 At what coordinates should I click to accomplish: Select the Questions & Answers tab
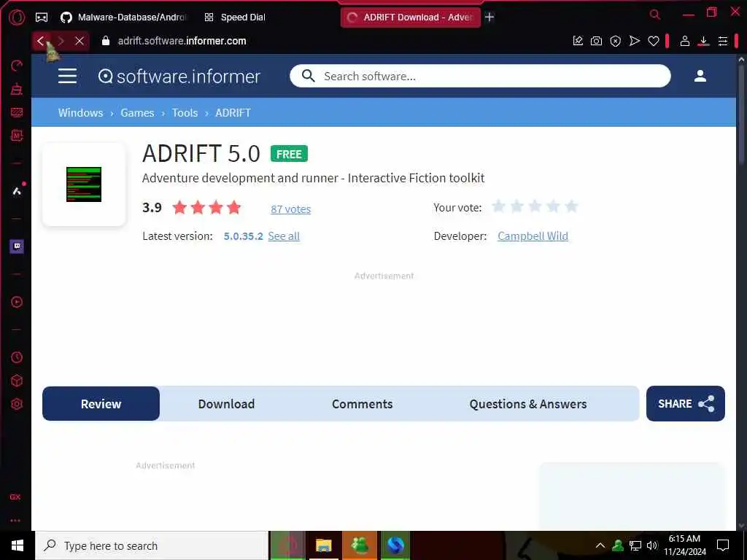pos(528,404)
